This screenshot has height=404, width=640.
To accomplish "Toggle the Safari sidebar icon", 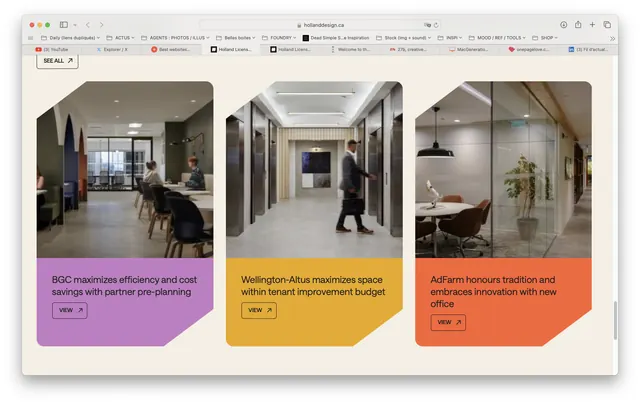I will point(64,25).
